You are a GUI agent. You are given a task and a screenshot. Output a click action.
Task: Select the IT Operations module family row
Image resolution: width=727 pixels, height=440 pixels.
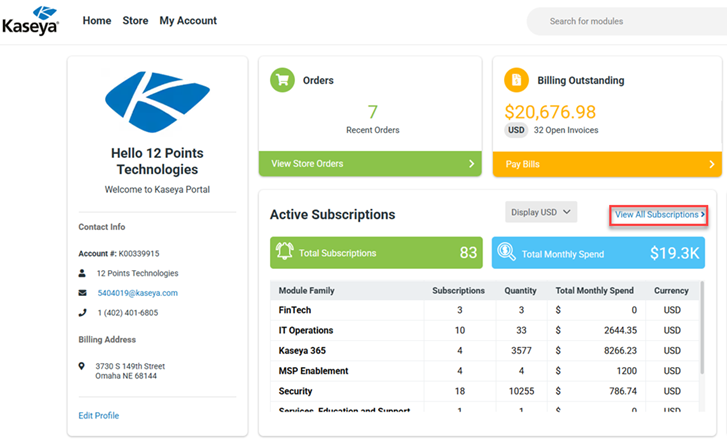(485, 331)
